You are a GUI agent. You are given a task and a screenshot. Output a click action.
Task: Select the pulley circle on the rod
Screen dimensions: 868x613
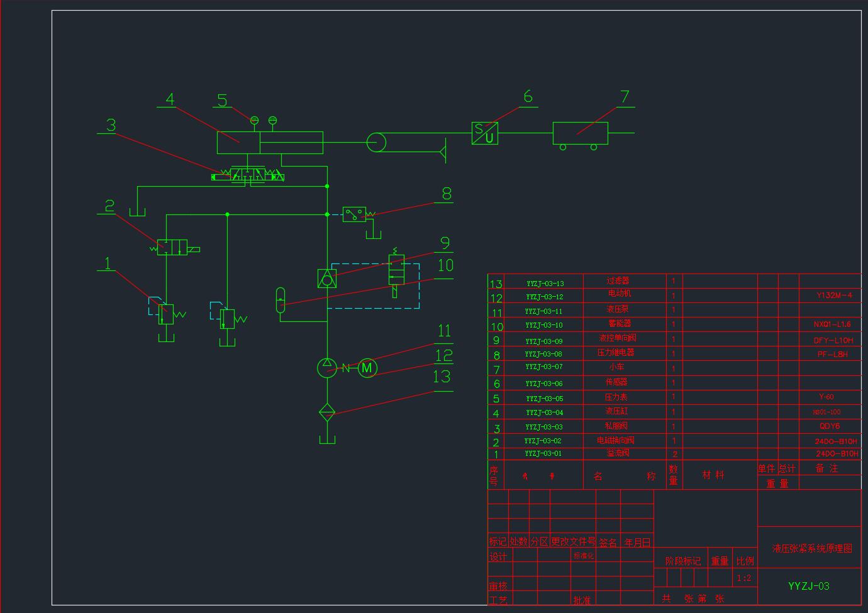click(376, 142)
